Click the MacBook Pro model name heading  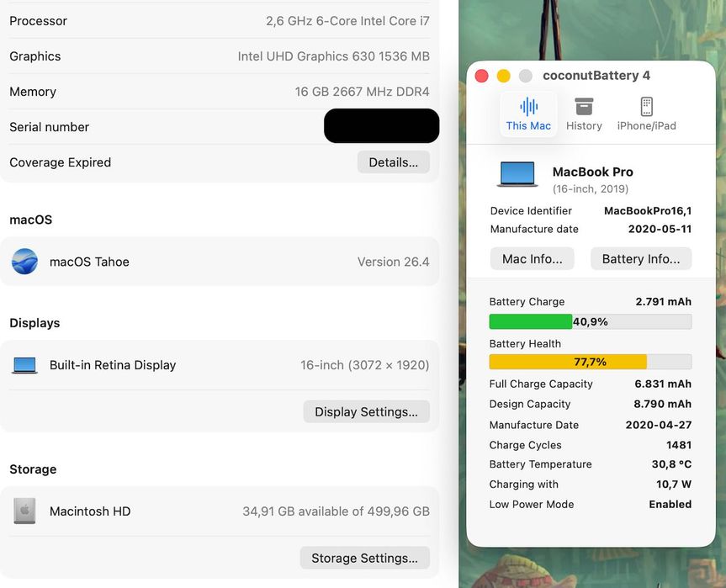pyautogui.click(x=592, y=172)
